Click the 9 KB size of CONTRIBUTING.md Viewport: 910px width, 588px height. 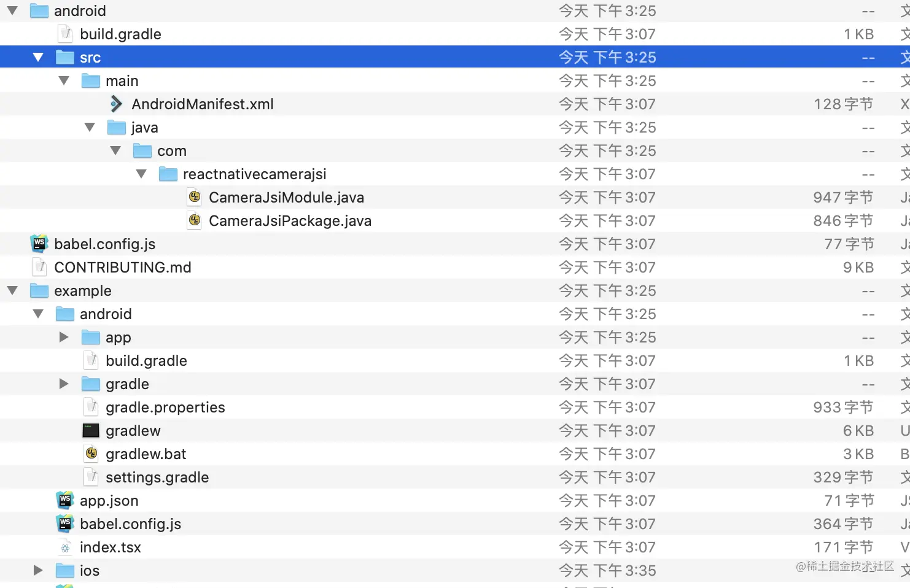tap(858, 267)
